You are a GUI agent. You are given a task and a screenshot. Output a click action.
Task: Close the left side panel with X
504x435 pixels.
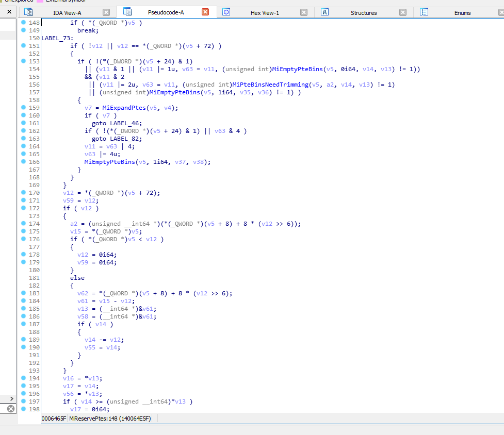[x=9, y=11]
